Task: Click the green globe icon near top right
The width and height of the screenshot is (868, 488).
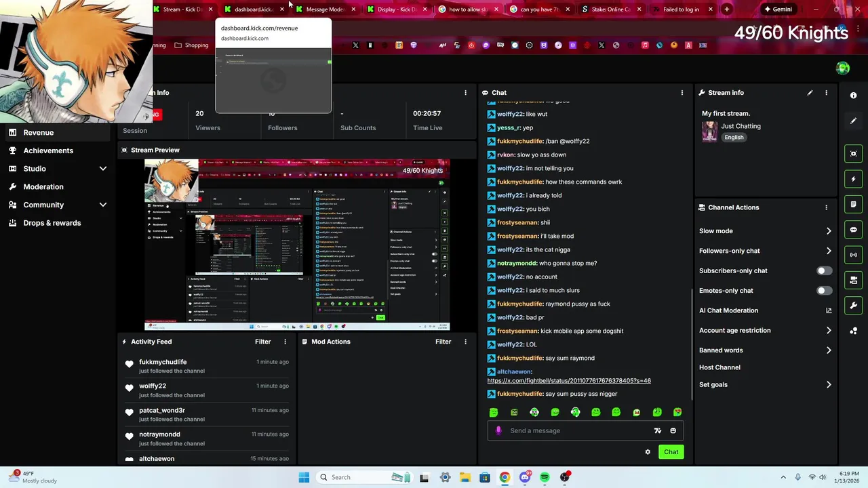Action: click(x=843, y=68)
